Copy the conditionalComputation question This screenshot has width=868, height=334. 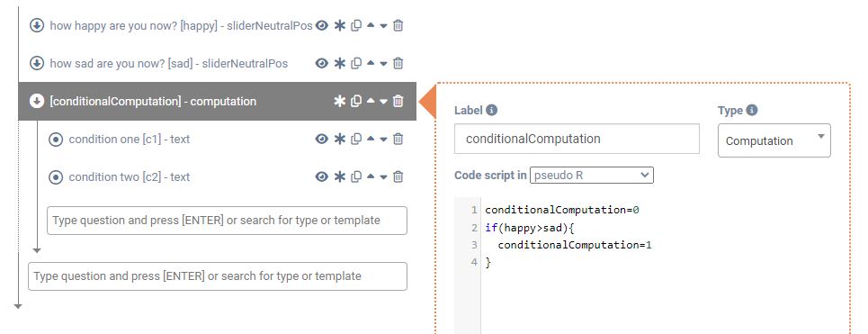356,101
